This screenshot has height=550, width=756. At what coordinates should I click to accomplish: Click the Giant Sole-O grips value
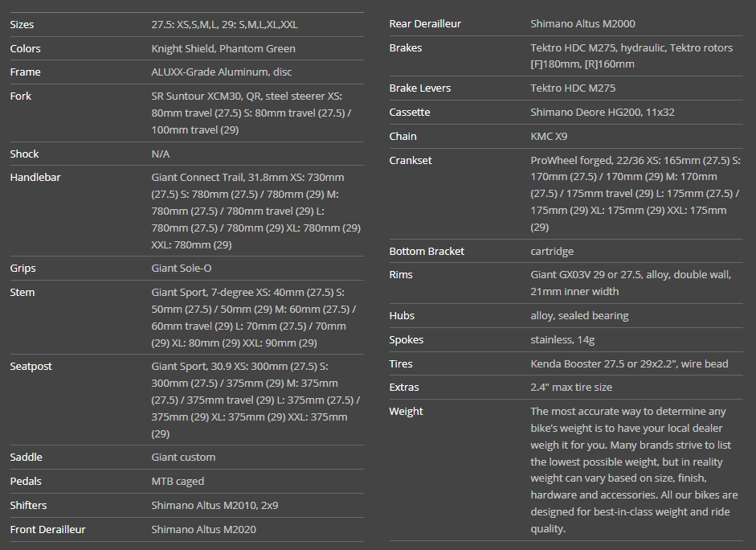pos(182,269)
